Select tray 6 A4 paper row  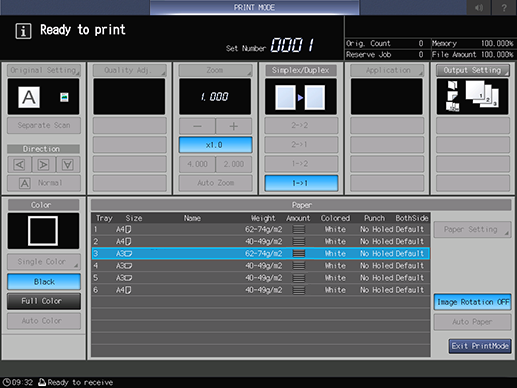click(260, 290)
